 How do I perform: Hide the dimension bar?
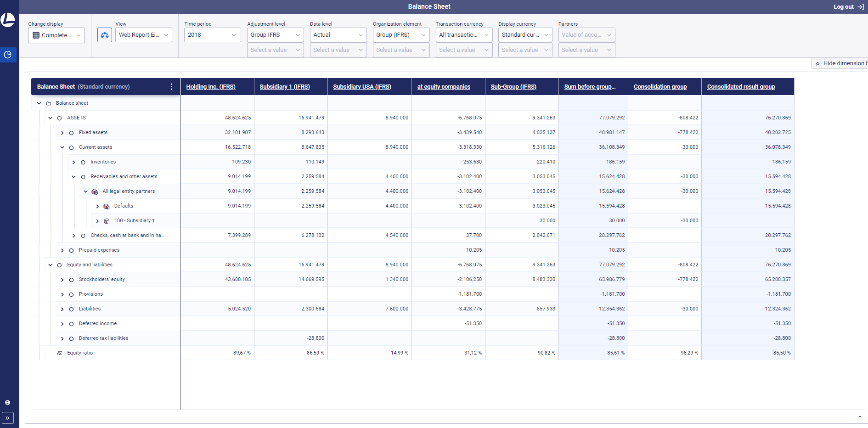pos(840,63)
